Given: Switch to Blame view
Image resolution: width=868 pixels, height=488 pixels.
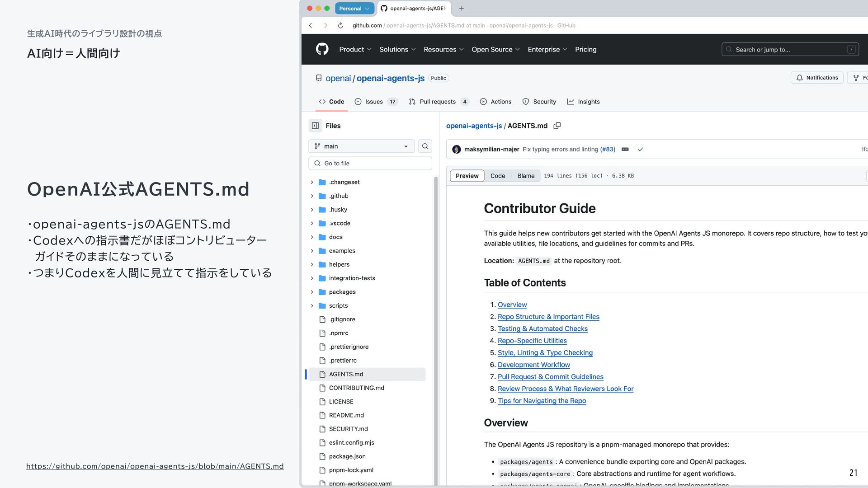Looking at the screenshot, I should point(526,176).
